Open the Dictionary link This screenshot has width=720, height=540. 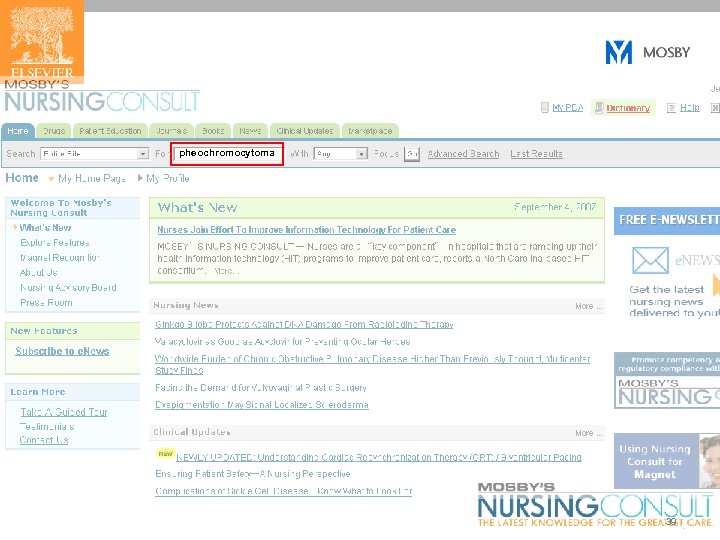(x=628, y=108)
